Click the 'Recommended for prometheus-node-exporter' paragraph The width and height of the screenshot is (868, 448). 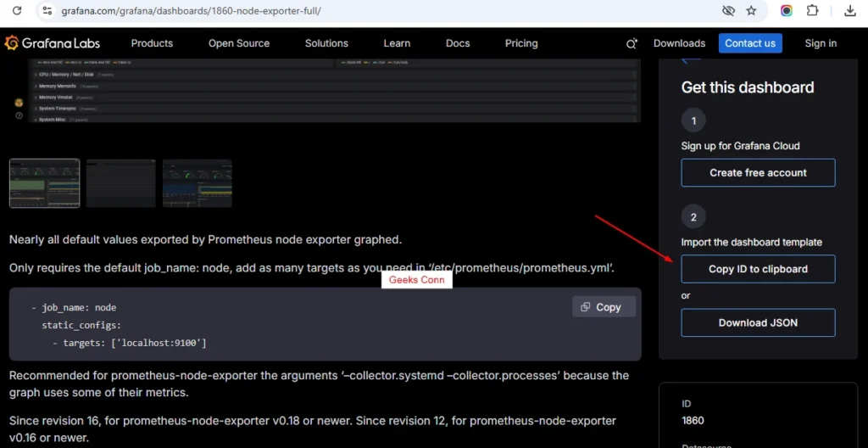point(319,384)
